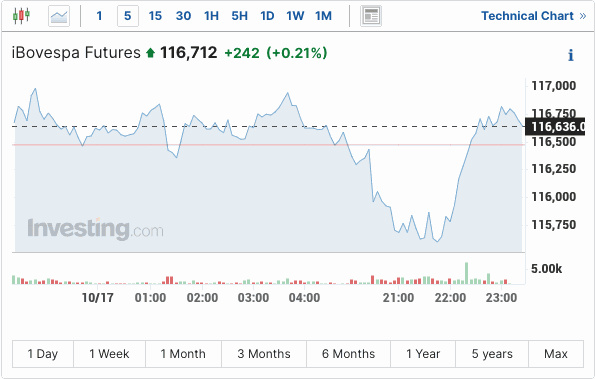The width and height of the screenshot is (595, 379).
Task: Select the 15 minute interval
Action: click(x=155, y=16)
